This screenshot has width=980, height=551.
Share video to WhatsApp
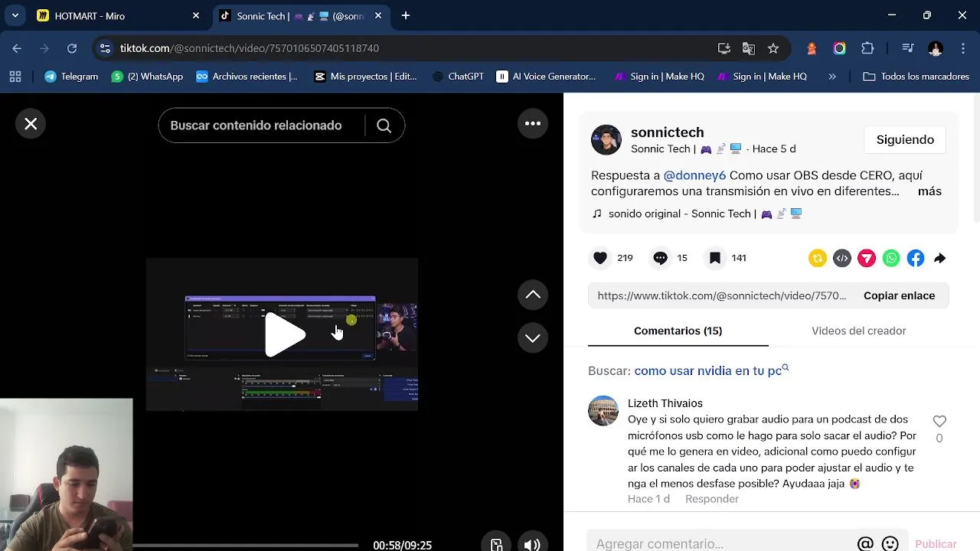tap(891, 259)
